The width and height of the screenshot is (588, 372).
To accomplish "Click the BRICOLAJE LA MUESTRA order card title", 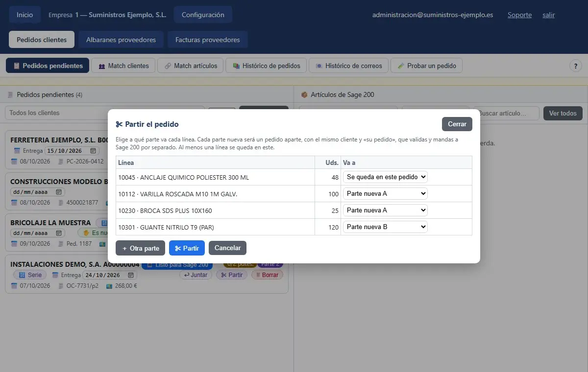I will pyautogui.click(x=50, y=223).
